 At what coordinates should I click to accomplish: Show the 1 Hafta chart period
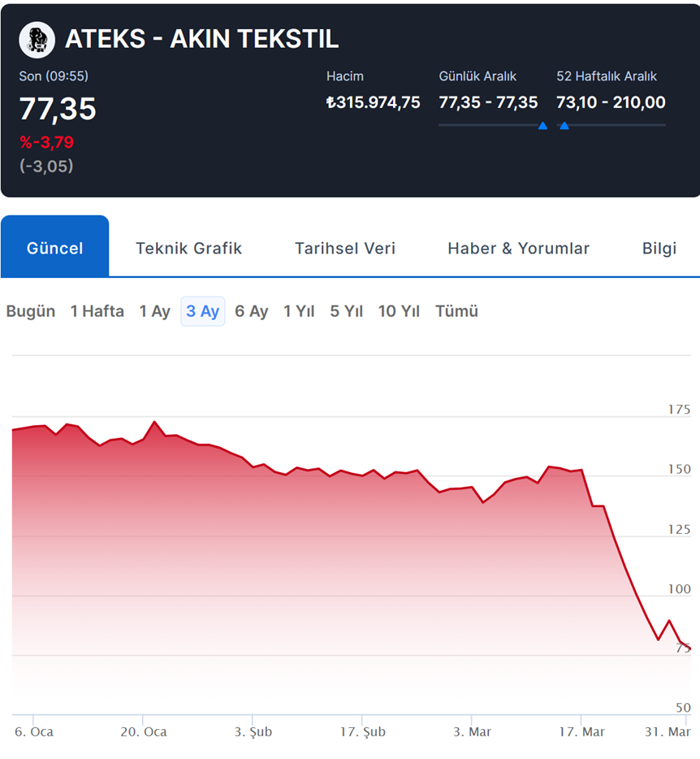point(97,311)
